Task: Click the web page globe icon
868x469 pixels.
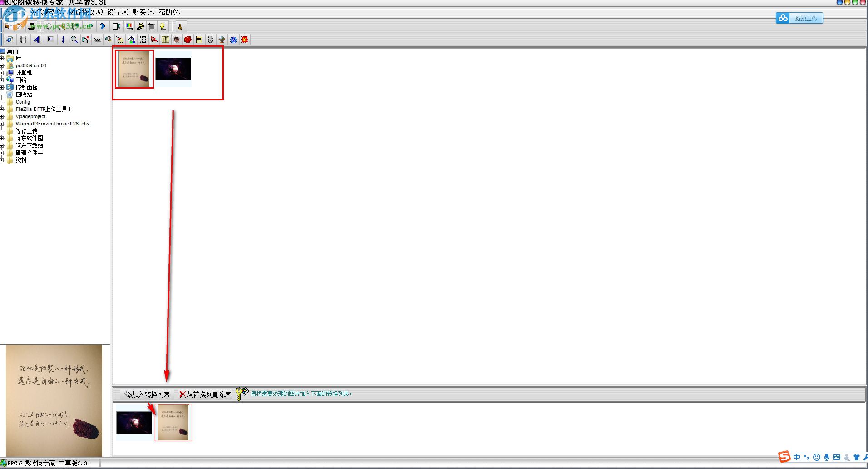Action: [10, 40]
